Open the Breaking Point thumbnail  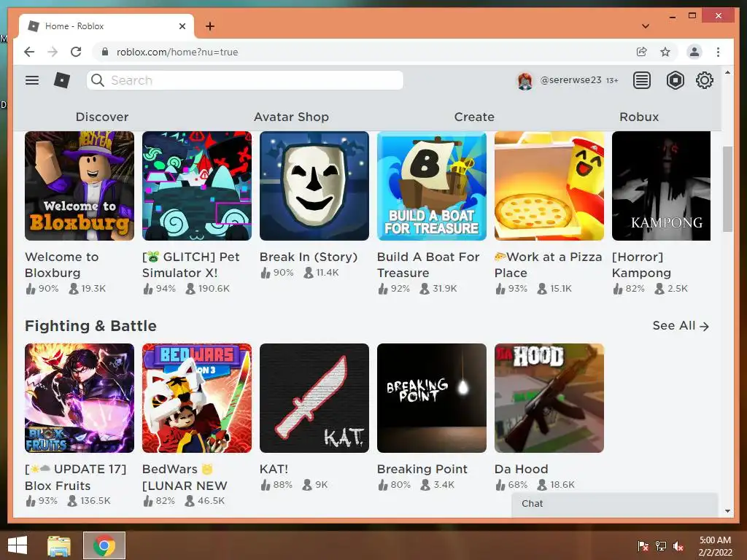(x=432, y=398)
